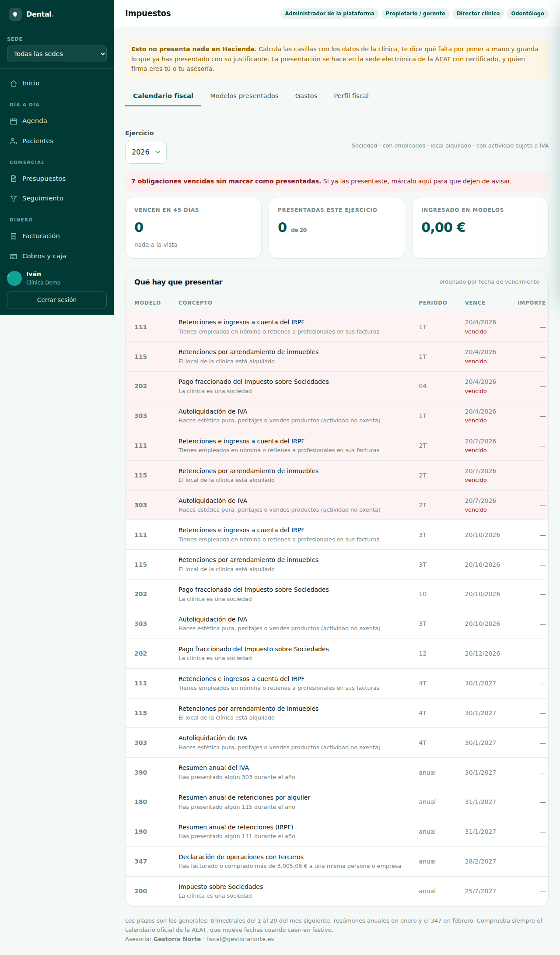Click the 7 obligaciones vencidas alert
This screenshot has width=560, height=955.
(337, 181)
